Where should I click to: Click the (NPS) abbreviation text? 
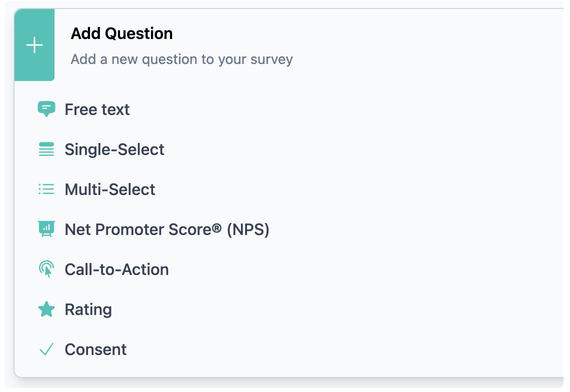(x=248, y=229)
